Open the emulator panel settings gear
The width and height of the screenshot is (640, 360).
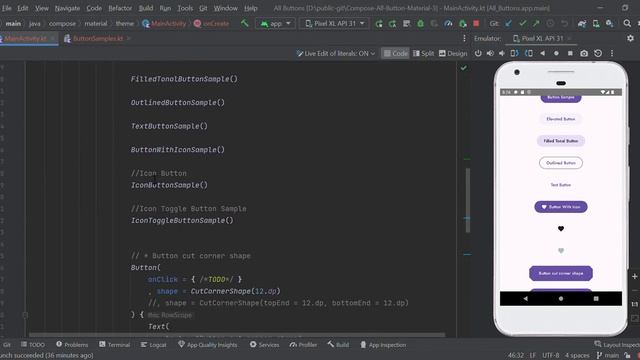[x=630, y=38]
